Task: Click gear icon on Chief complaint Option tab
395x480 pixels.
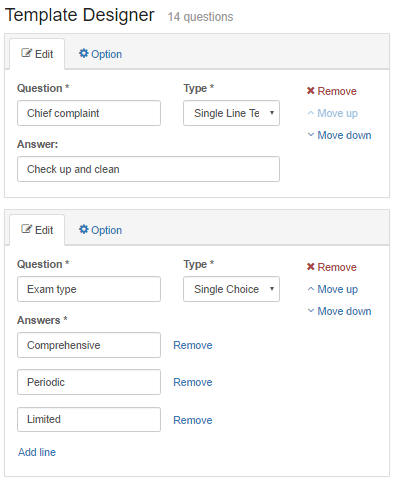Action: point(83,53)
